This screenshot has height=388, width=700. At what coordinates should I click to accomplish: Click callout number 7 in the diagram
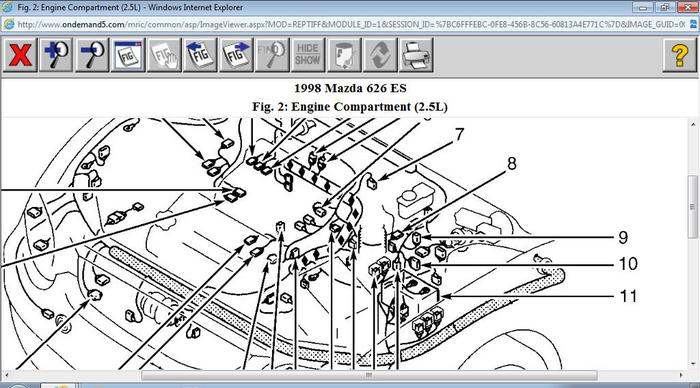459,134
